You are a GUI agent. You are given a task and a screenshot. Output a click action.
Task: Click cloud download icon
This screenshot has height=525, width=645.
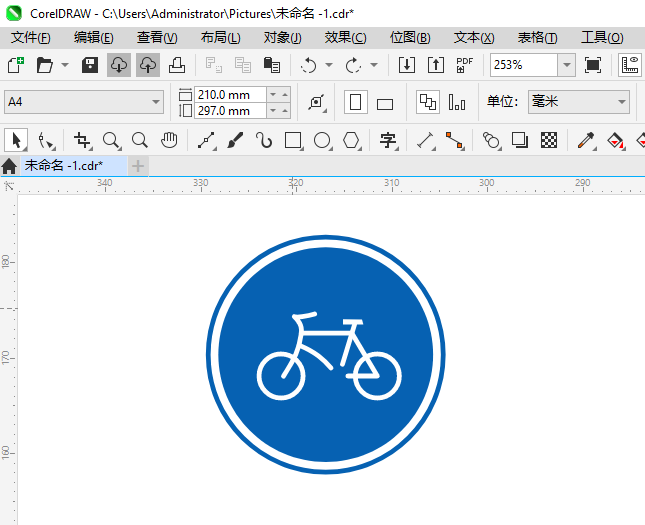[x=119, y=65]
